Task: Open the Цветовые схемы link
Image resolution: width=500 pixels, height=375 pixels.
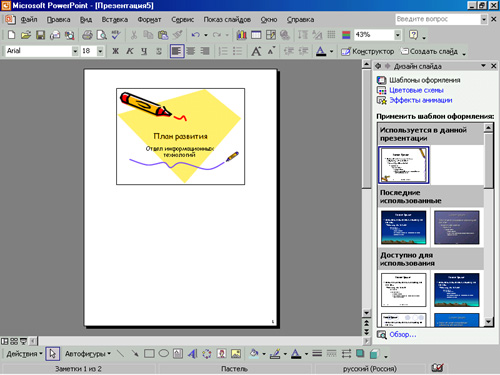Action: [x=416, y=90]
